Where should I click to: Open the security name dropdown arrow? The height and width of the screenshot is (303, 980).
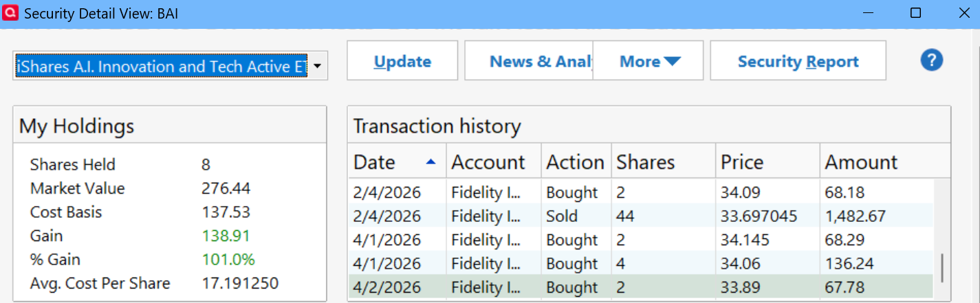point(317,66)
